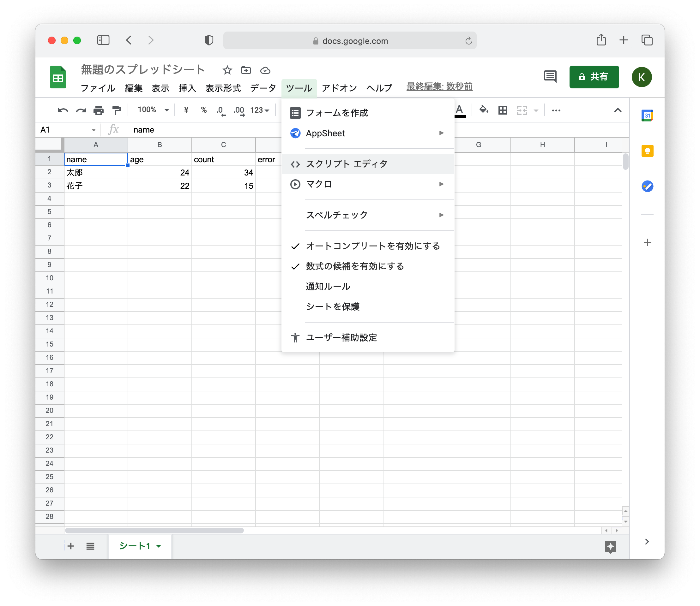This screenshot has width=700, height=606.
Task: Open Google Calendar side panel
Action: pos(647,116)
